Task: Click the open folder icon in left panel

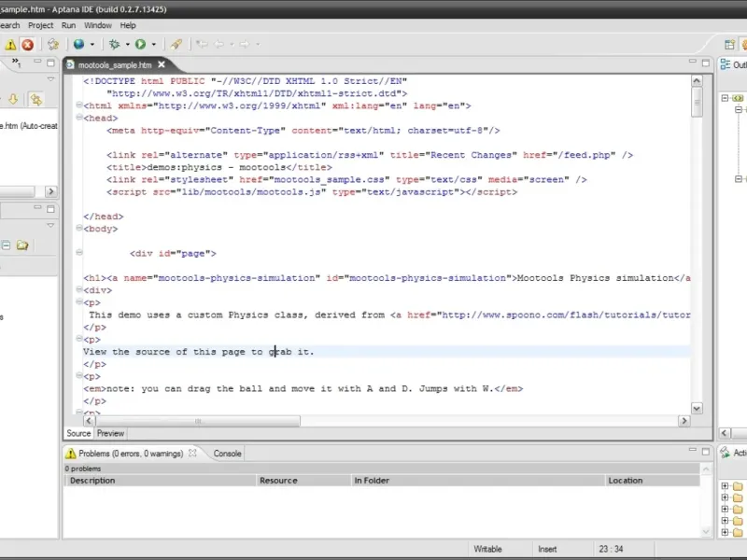Action: [22, 245]
